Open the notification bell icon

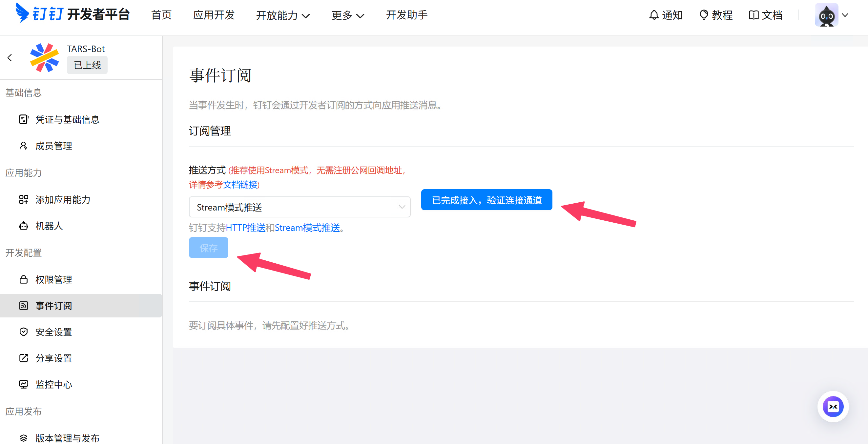654,15
